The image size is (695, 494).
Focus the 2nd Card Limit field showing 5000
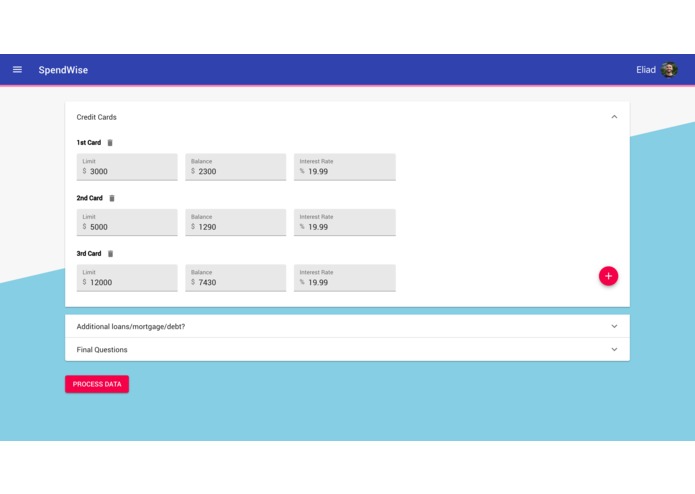point(127,222)
